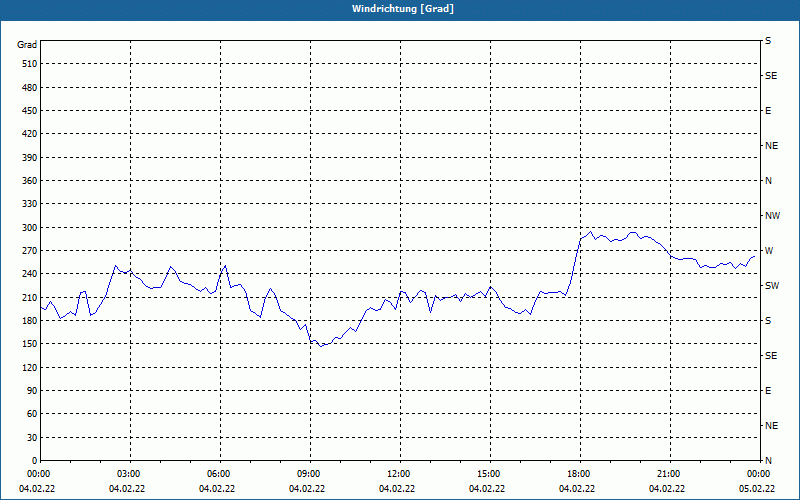The height and width of the screenshot is (500, 800).
Task: Select the Grad unit label above the axis
Action: tap(27, 45)
